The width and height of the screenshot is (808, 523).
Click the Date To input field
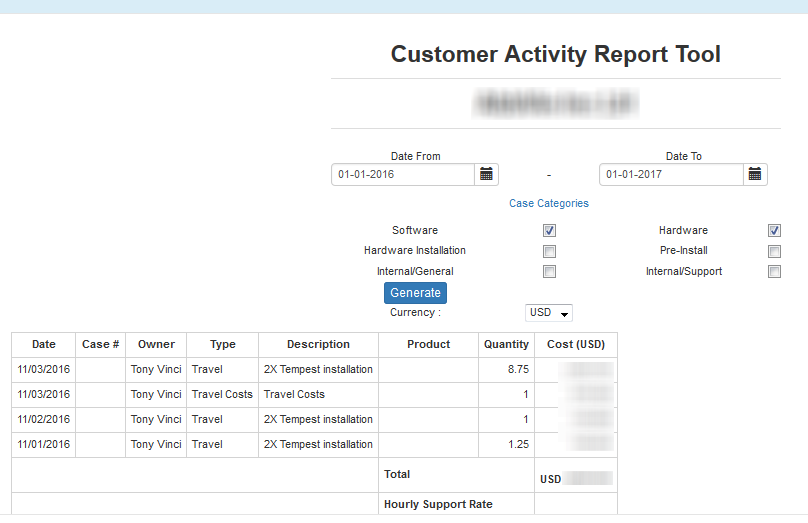point(670,174)
